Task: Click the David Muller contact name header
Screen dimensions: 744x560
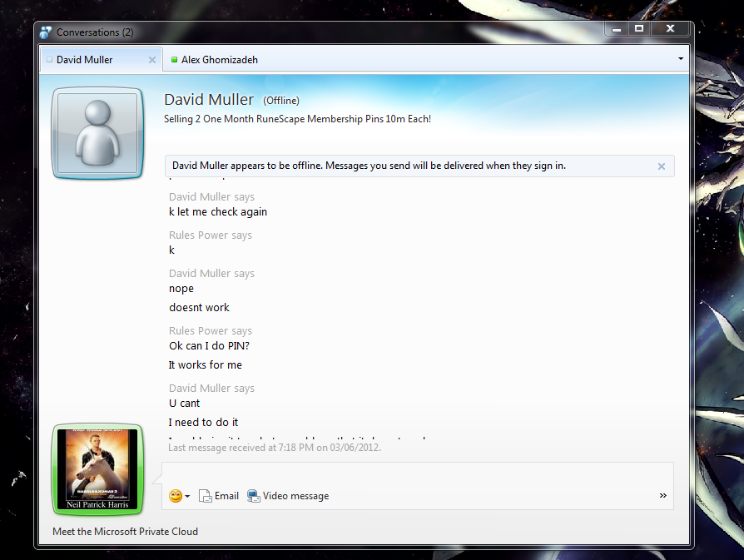Action: [x=209, y=100]
